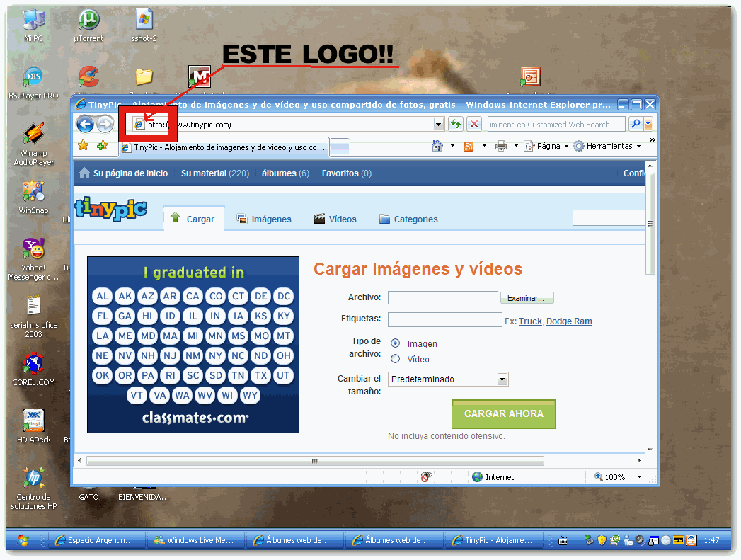
Task: Open the álbumes (6) link
Action: point(285,173)
